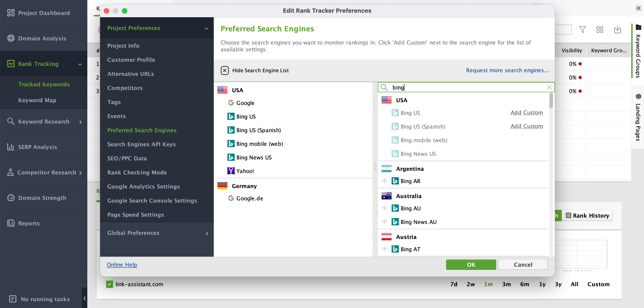Viewport: 644px width, 308px height.
Task: Click Add Custom next to Bing US
Action: [x=526, y=112]
